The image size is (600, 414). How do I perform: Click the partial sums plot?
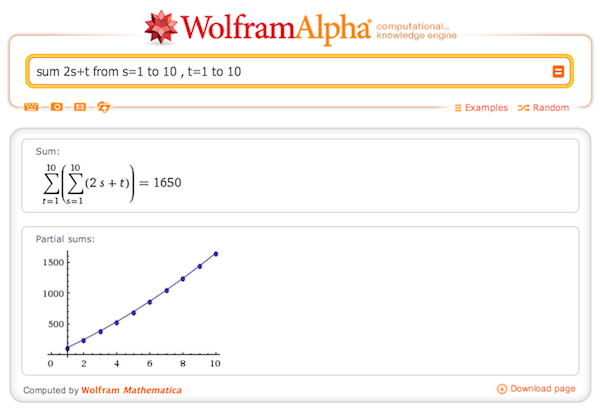point(132,310)
